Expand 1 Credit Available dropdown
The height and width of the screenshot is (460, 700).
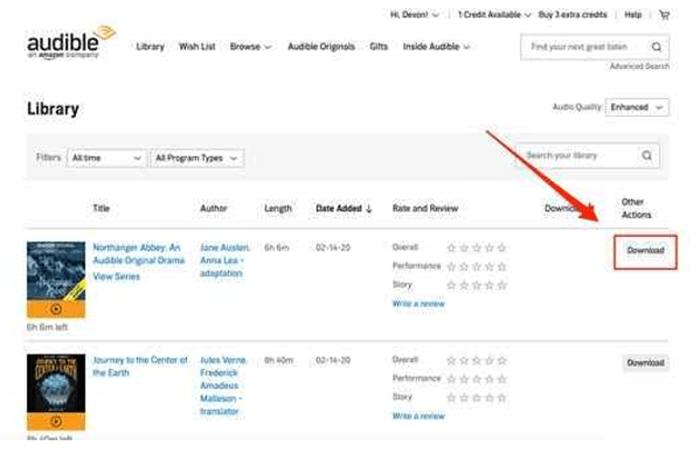pyautogui.click(x=494, y=15)
